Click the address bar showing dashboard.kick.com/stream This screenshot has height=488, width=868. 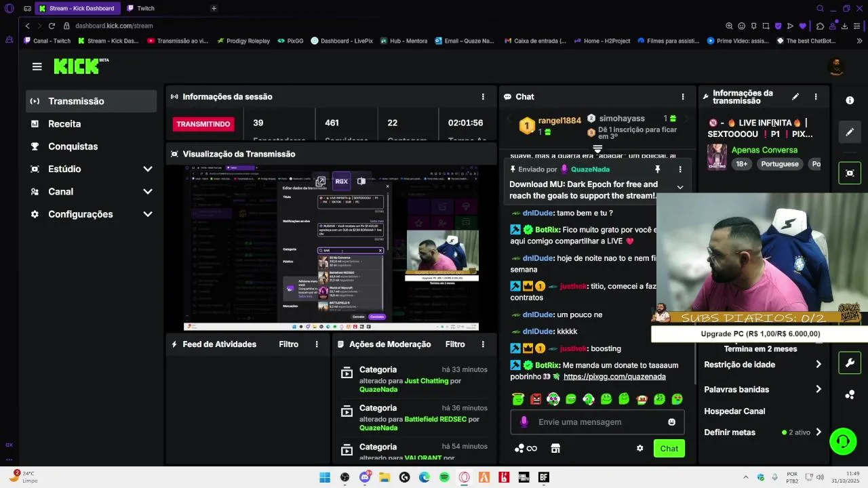click(114, 26)
